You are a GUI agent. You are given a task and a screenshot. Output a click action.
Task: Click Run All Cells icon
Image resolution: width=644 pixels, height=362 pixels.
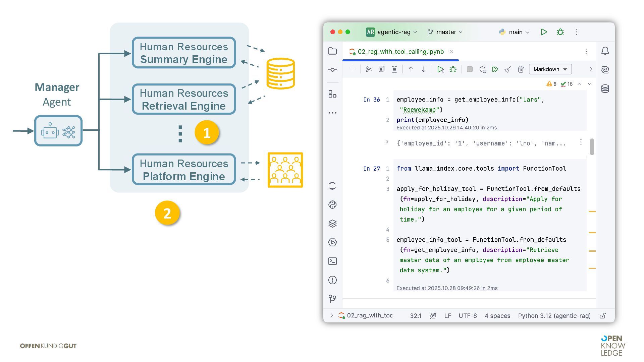495,69
